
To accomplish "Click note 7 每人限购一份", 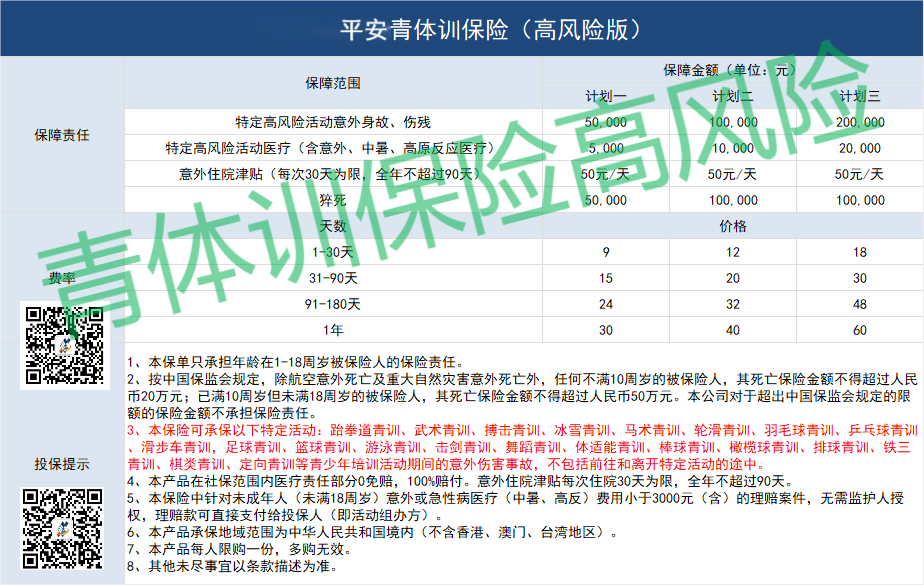I will [242, 549].
